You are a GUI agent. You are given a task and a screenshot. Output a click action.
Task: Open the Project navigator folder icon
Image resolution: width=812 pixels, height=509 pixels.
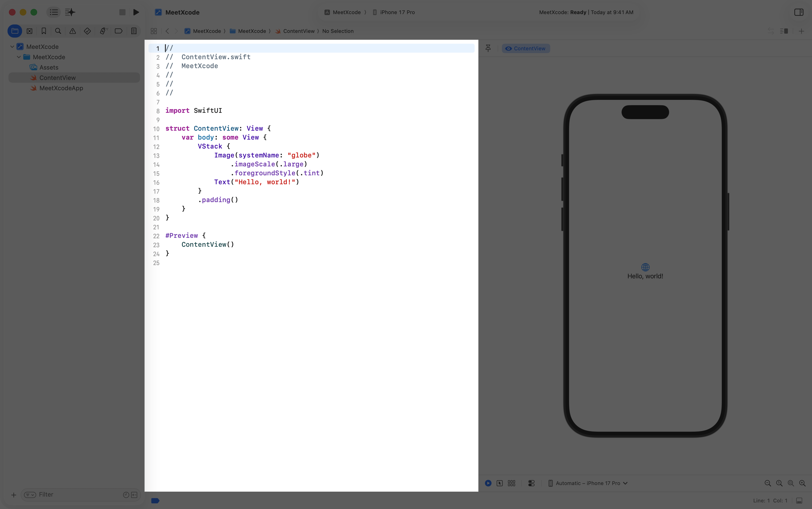(15, 31)
